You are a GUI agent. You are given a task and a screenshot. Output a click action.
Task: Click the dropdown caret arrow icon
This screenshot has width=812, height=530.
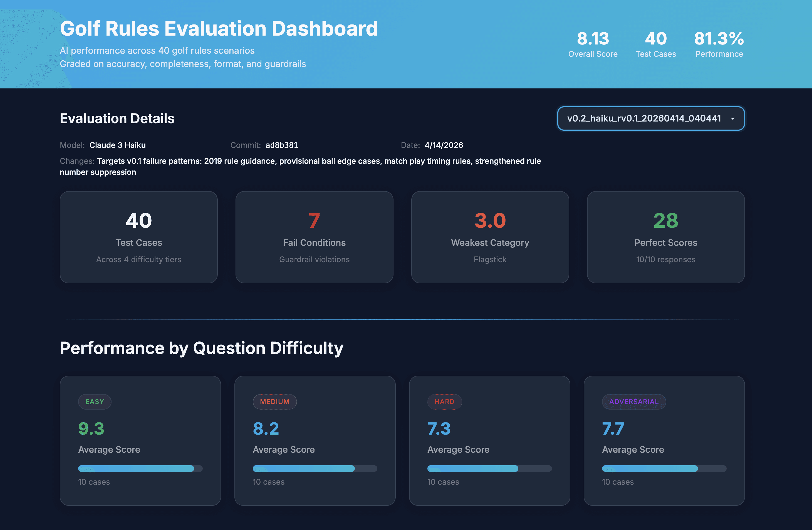coord(732,119)
